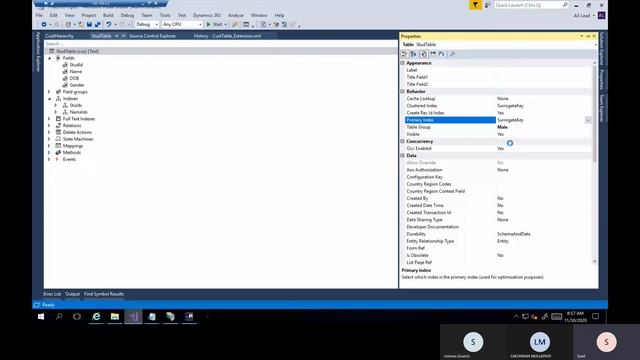Switch to Source Control Explorer tab
640x360 pixels.
click(152, 36)
